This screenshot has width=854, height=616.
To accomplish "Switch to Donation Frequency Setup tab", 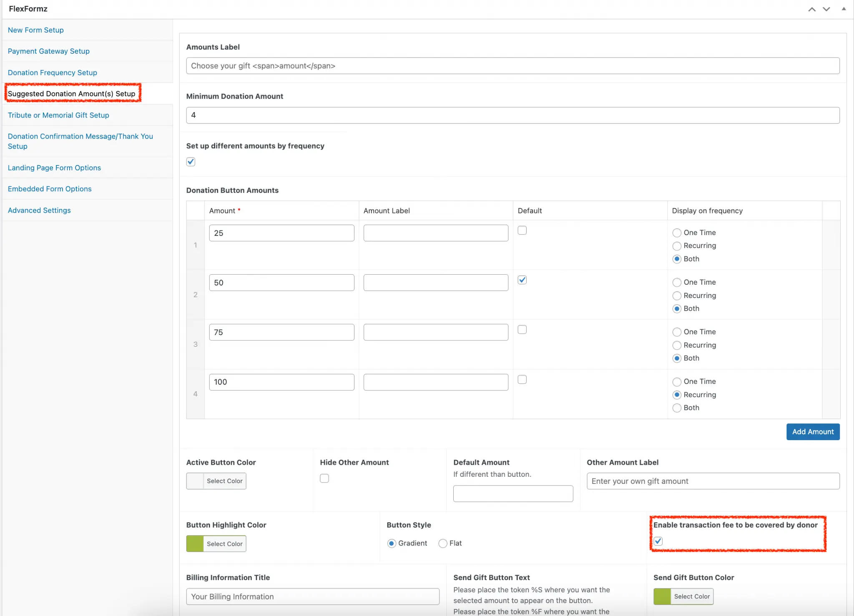I will point(52,73).
